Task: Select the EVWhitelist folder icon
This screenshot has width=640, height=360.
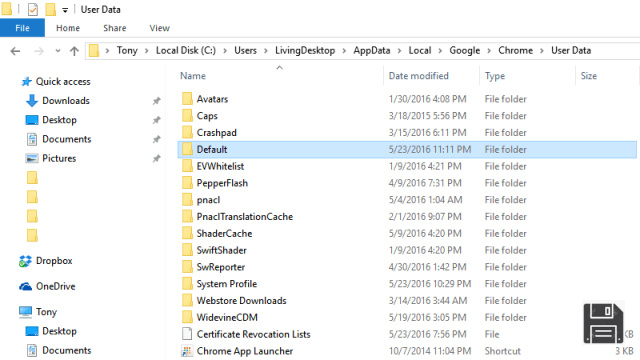Action: tap(187, 166)
